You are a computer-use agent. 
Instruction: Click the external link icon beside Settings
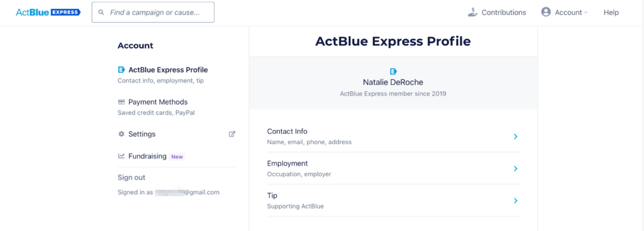point(232,134)
